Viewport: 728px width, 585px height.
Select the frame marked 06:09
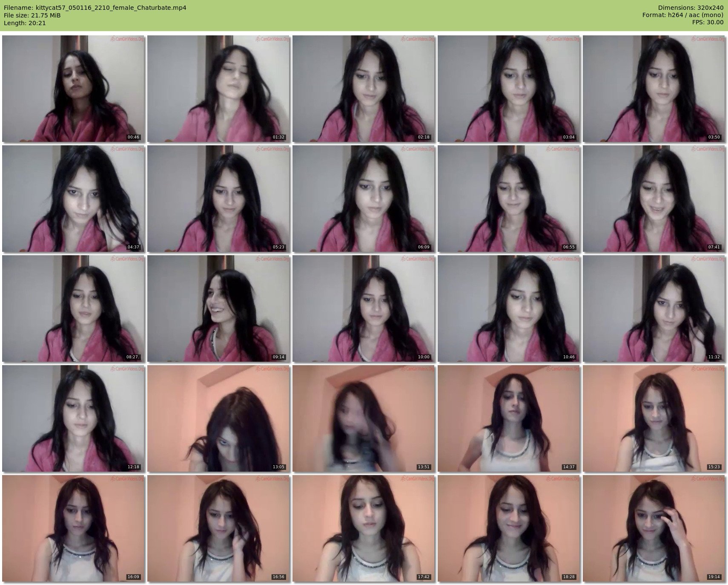coord(363,199)
